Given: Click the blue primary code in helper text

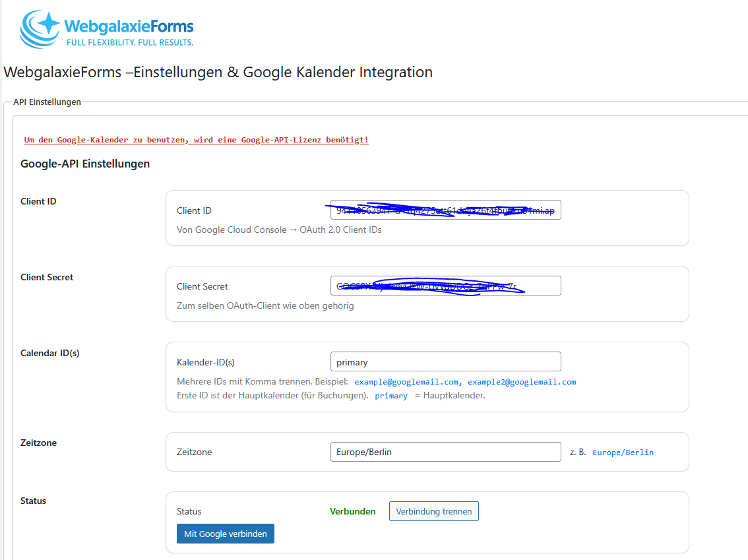Looking at the screenshot, I should (x=390, y=396).
